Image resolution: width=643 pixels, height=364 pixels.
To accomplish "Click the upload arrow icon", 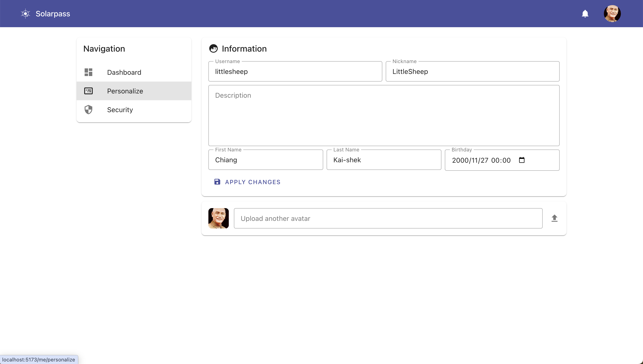I will point(554,218).
